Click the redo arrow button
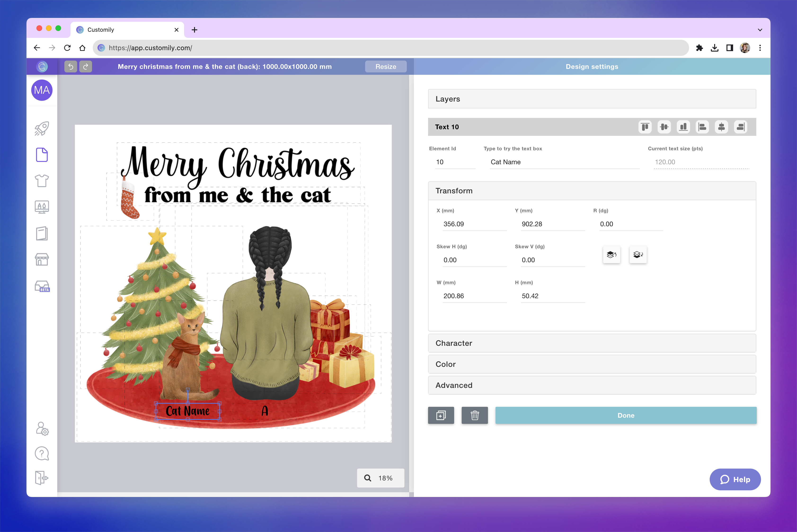This screenshot has height=532, width=797. pyautogui.click(x=86, y=66)
